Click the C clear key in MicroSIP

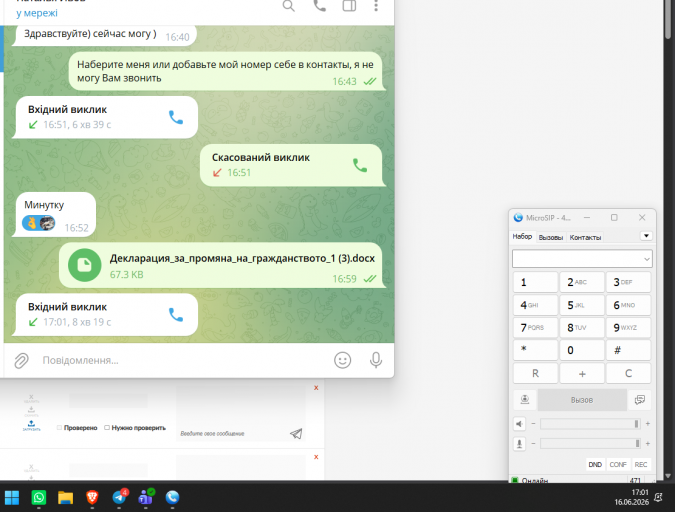pos(628,373)
